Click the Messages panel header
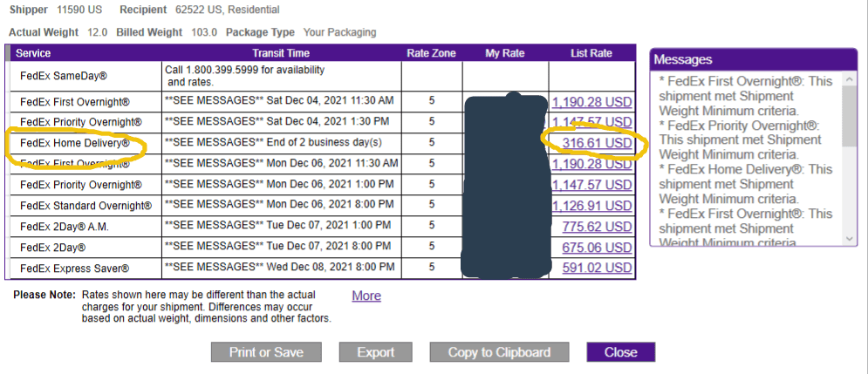The height and width of the screenshot is (374, 868). click(754, 60)
